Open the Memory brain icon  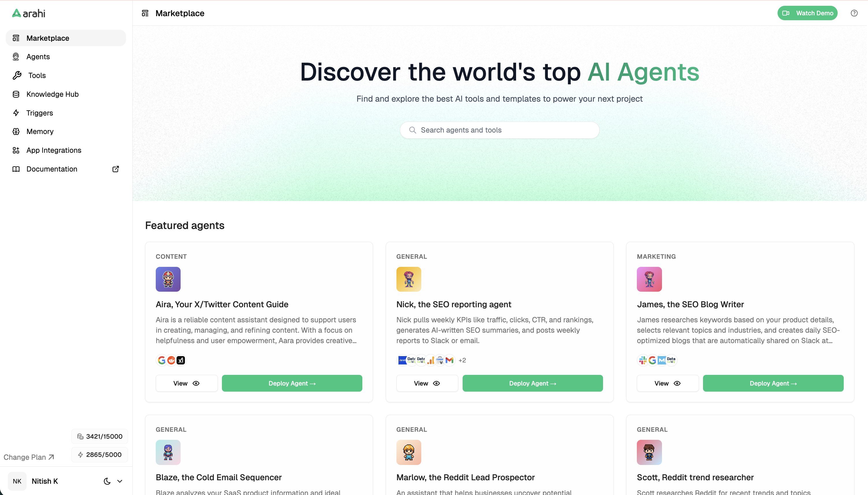[16, 132]
